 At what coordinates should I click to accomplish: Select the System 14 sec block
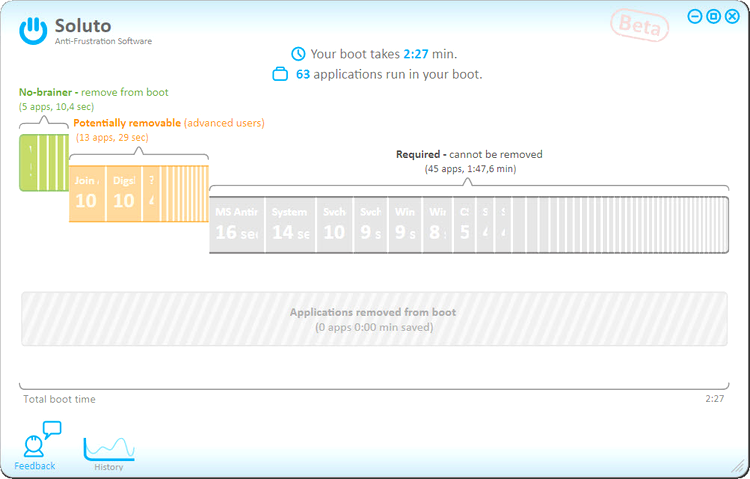coord(290,225)
